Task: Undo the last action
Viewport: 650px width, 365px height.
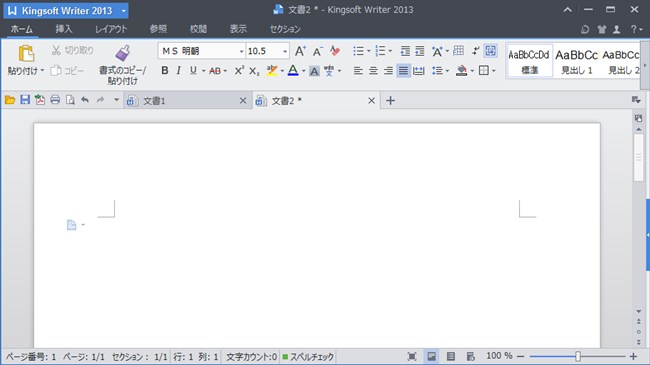Action: coord(85,100)
